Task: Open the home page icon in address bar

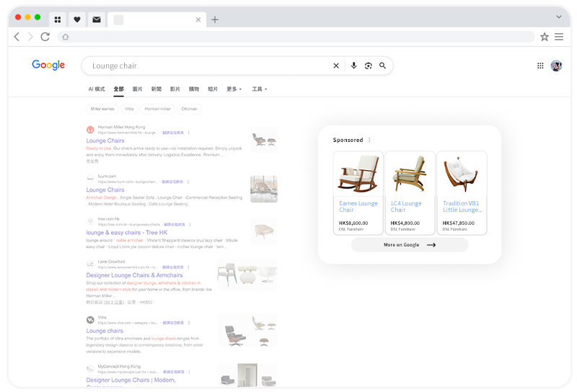Action: (66, 37)
